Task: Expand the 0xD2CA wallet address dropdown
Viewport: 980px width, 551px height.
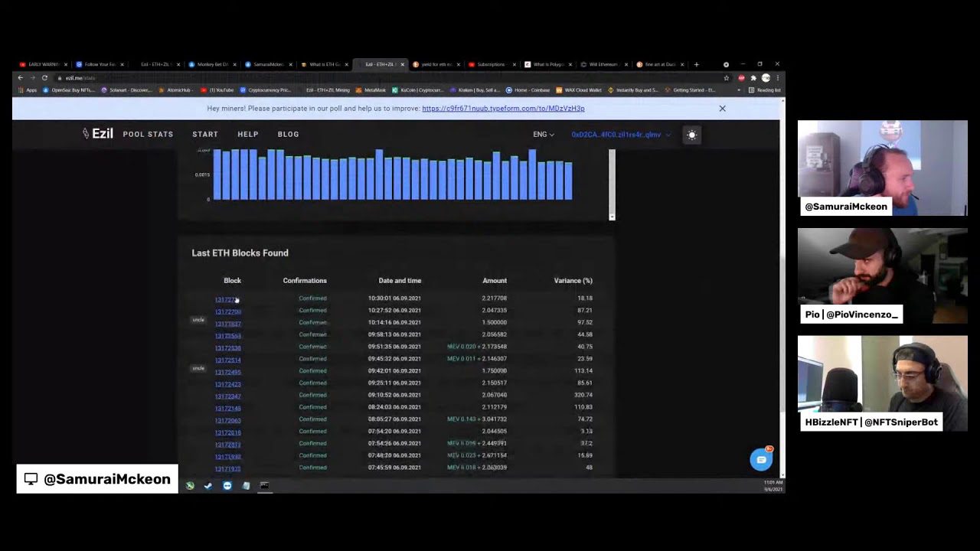Action: point(619,135)
